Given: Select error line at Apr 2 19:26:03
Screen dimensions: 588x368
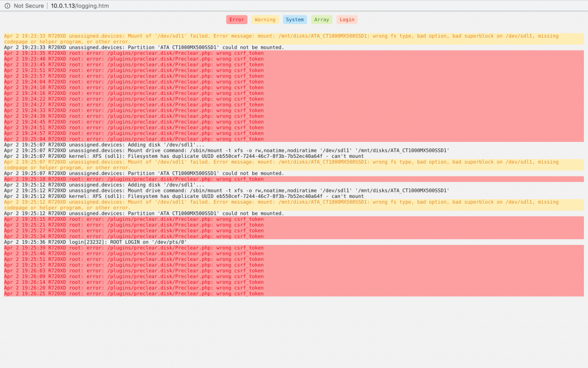Looking at the screenshot, I should pyautogui.click(x=294, y=271).
